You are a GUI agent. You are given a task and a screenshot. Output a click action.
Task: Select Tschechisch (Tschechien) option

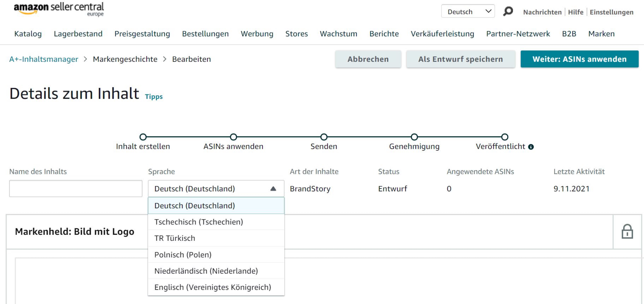pyautogui.click(x=216, y=222)
